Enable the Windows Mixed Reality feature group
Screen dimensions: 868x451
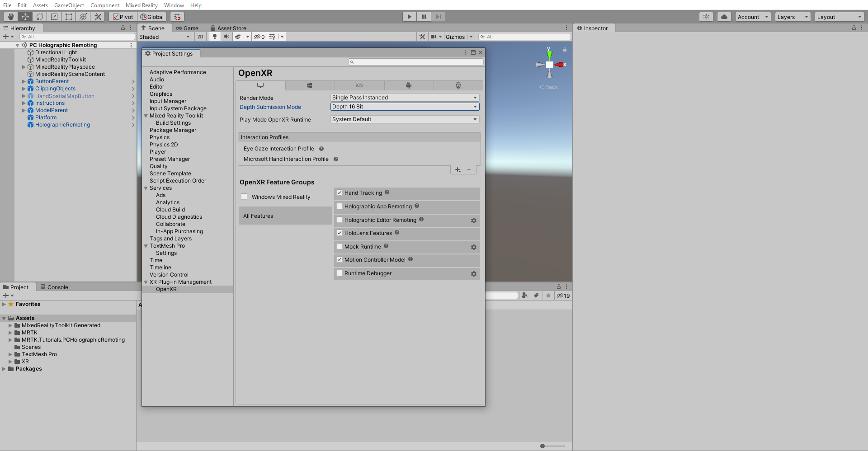click(x=244, y=197)
